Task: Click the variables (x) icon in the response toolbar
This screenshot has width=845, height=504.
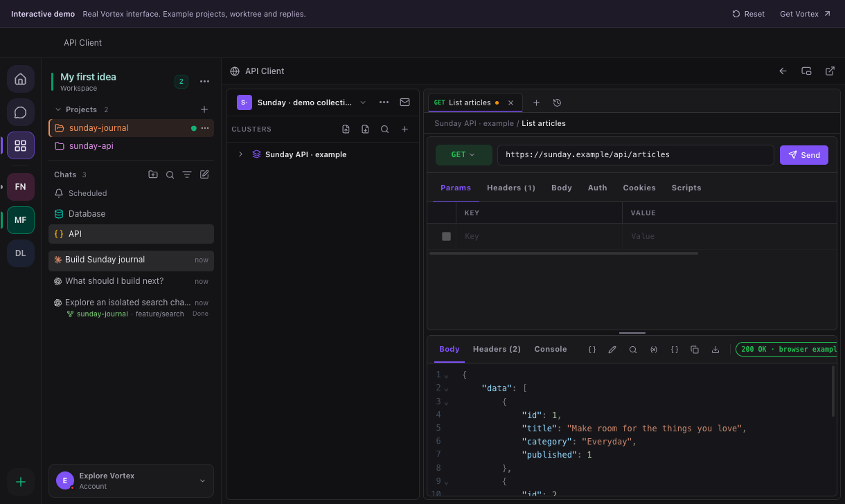Action: (x=654, y=350)
